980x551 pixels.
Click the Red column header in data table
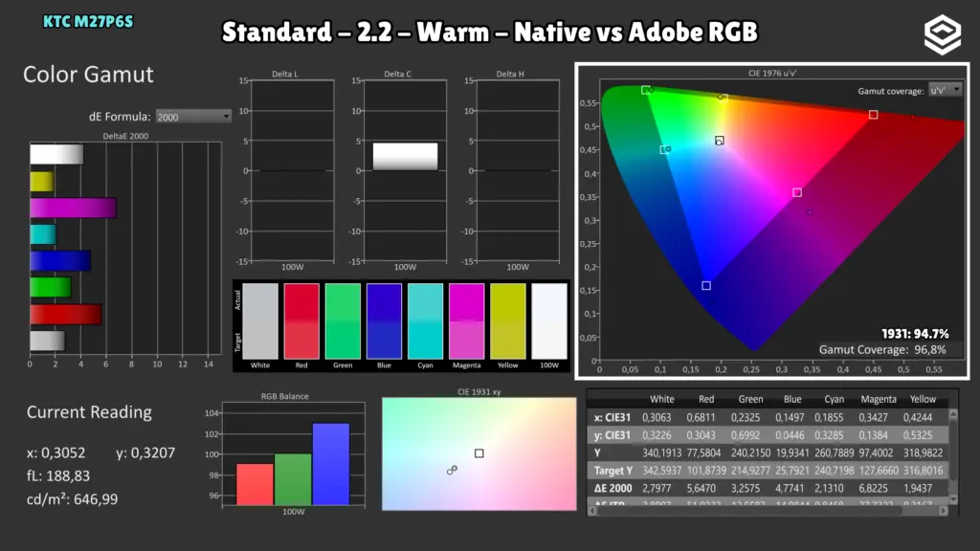706,399
